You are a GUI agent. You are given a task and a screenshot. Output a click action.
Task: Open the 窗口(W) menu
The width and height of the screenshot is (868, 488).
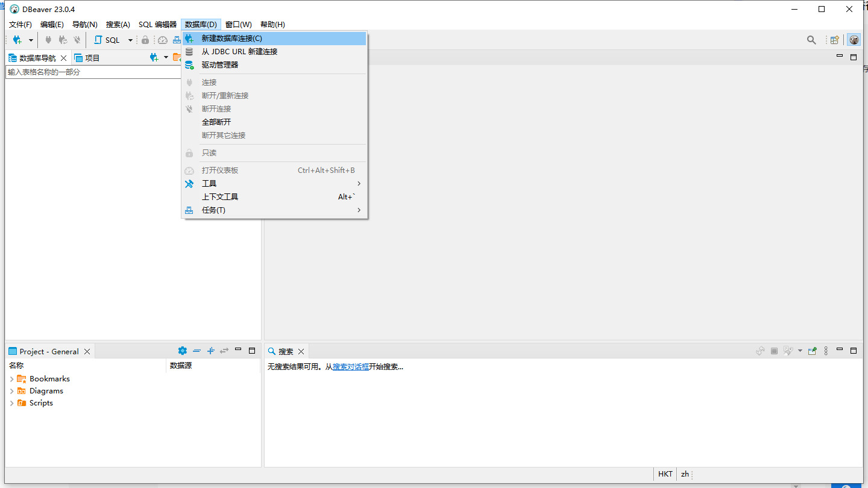pyautogui.click(x=239, y=25)
